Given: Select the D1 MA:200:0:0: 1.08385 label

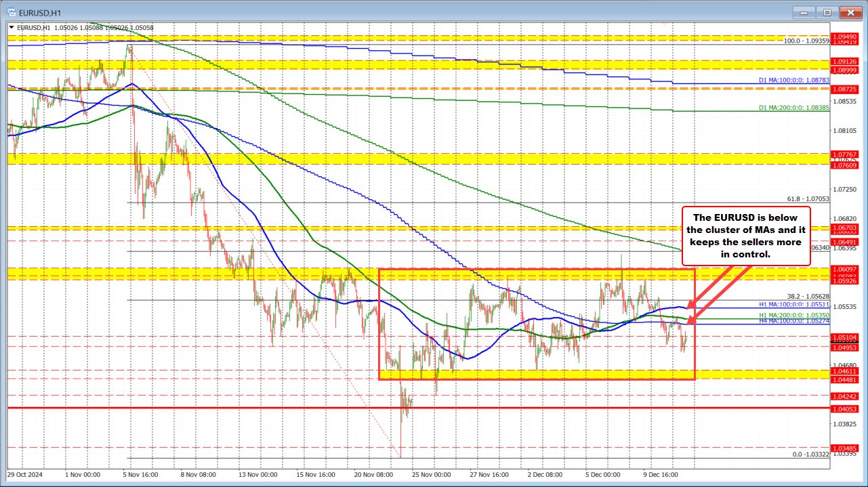Looking at the screenshot, I should click(795, 108).
